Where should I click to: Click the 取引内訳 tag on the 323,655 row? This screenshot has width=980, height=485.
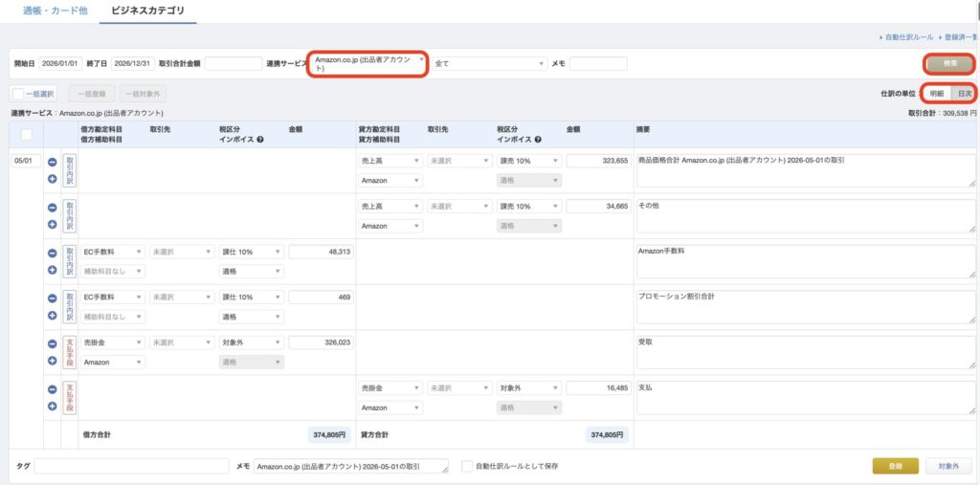(69, 170)
